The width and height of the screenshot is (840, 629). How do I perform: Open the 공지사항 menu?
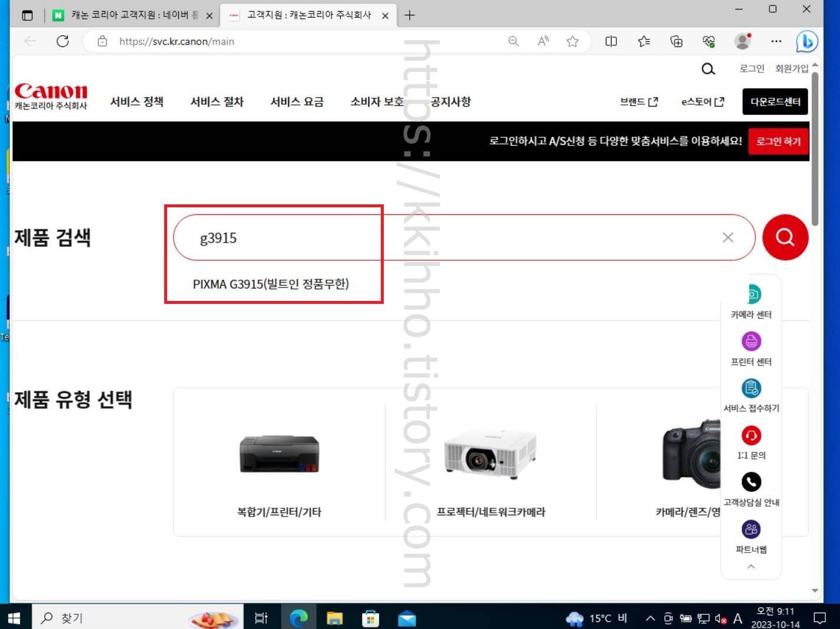pos(450,101)
